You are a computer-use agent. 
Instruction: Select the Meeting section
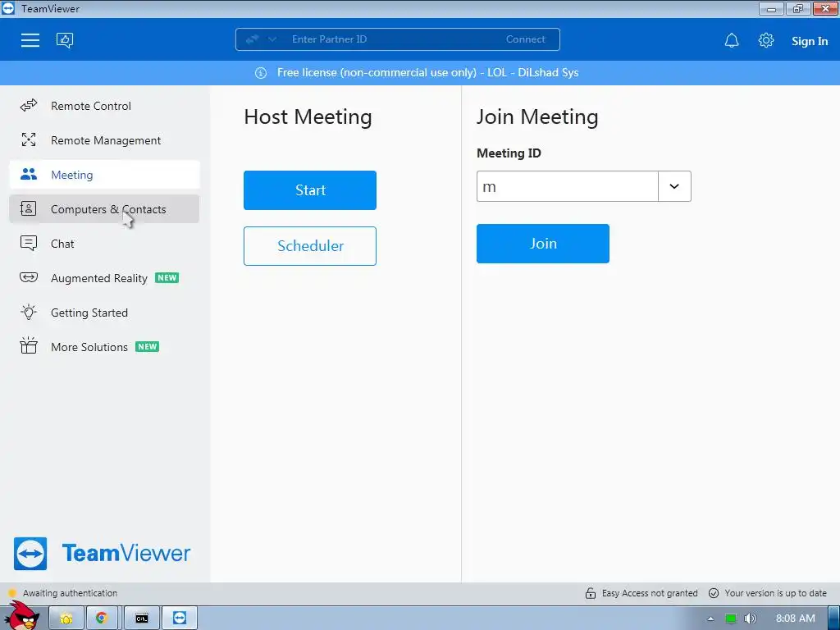104,174
